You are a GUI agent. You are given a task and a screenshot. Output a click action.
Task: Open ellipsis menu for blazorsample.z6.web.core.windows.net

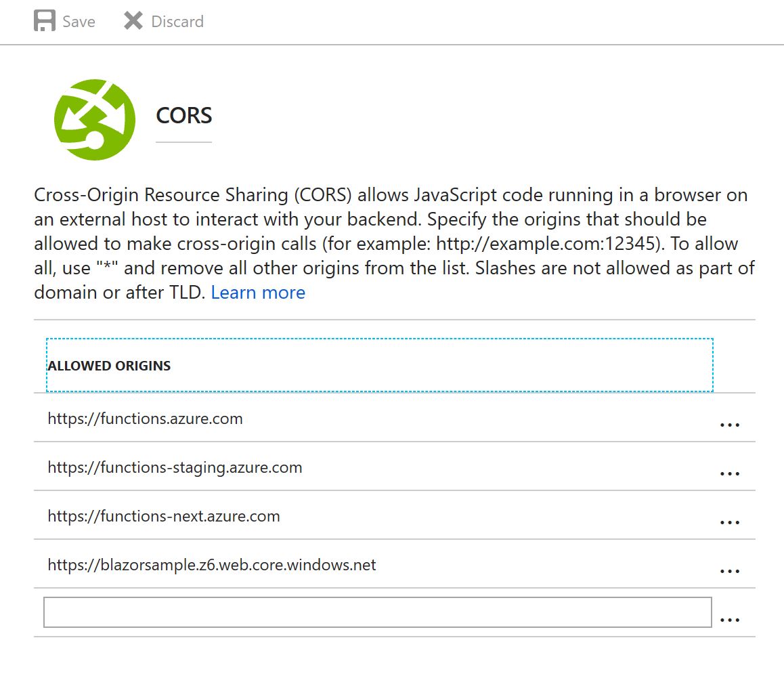730,571
